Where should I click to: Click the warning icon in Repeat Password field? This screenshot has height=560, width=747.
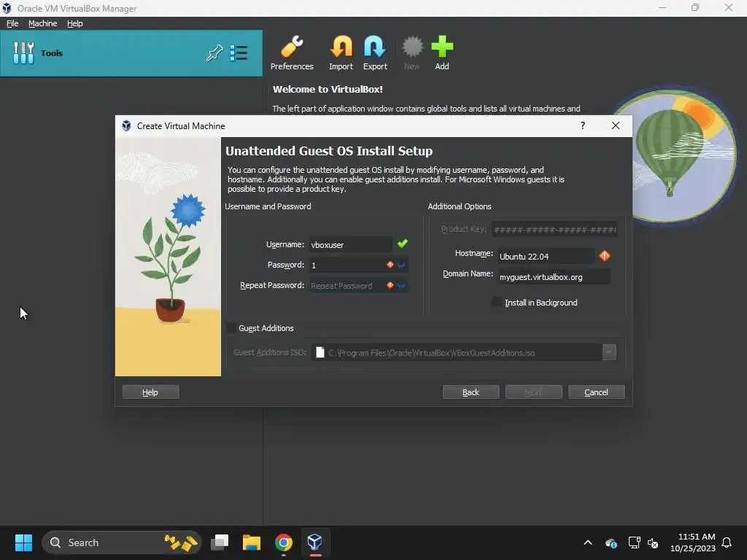[390, 285]
